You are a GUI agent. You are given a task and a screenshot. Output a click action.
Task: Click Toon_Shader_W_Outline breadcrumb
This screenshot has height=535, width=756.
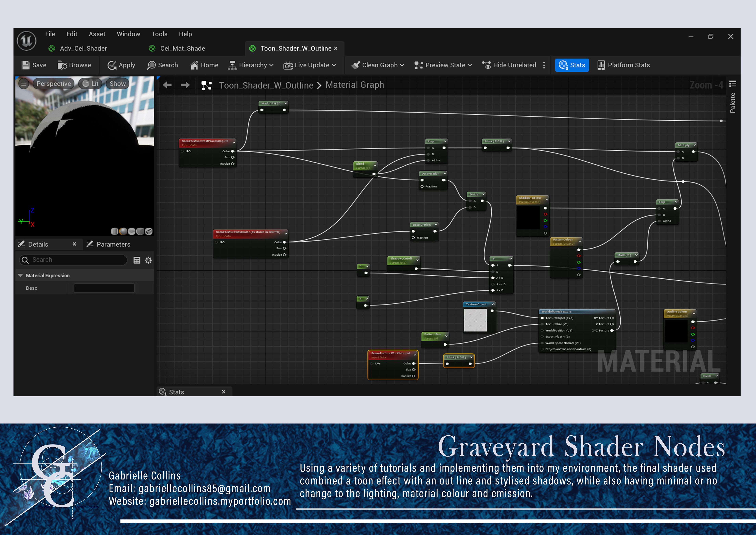tap(266, 85)
